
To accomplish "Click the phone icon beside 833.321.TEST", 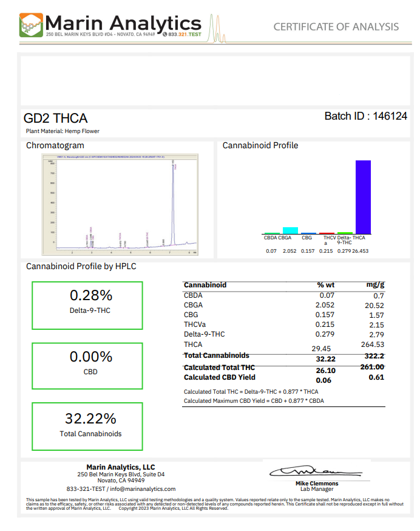I will pyautogui.click(x=165, y=34).
